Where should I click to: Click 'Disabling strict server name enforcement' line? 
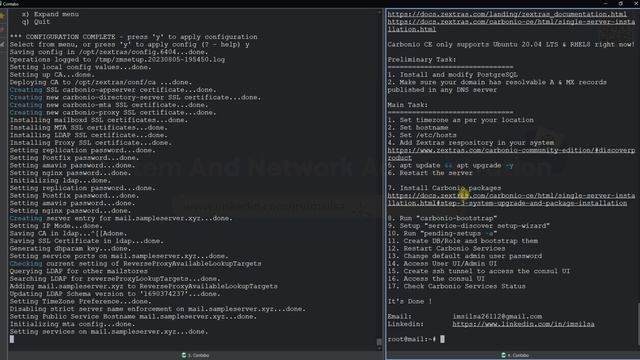pyautogui.click(x=158, y=309)
